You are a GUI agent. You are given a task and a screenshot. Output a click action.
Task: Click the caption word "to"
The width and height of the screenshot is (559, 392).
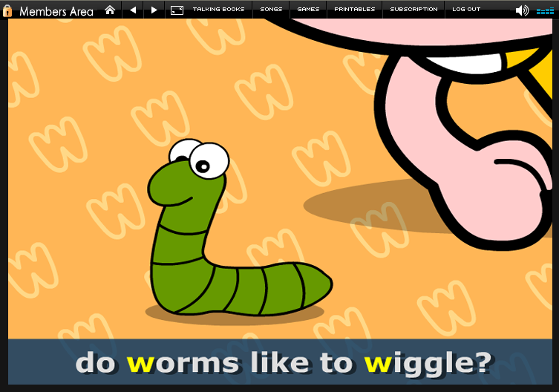coord(336,362)
